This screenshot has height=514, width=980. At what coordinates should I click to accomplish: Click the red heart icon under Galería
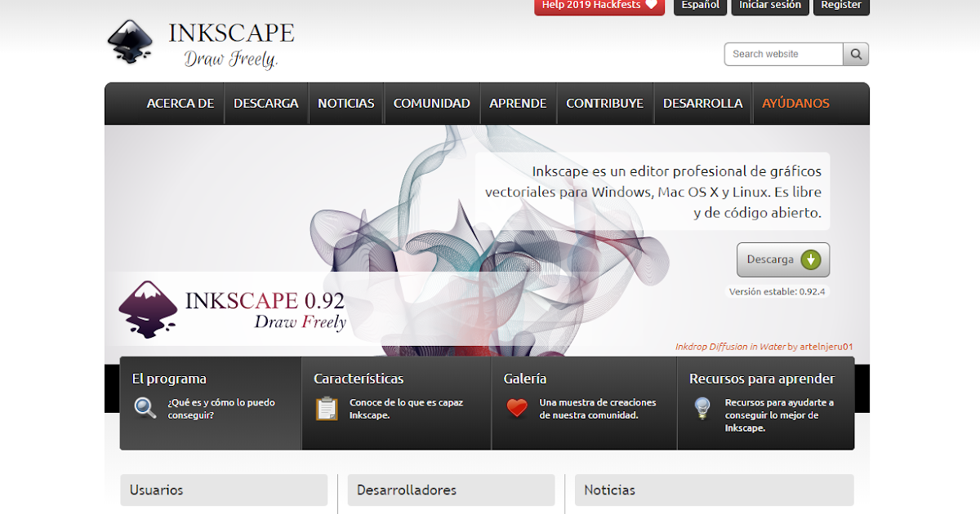517,408
